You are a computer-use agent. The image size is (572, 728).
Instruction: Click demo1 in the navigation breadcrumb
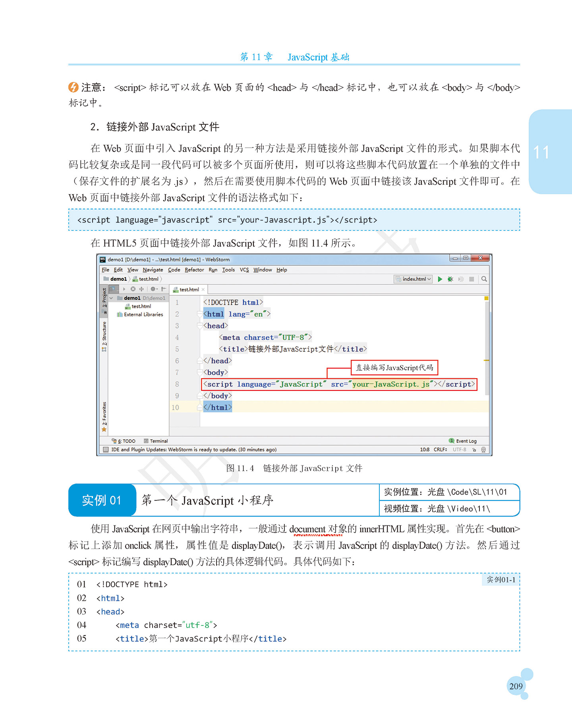pyautogui.click(x=115, y=279)
